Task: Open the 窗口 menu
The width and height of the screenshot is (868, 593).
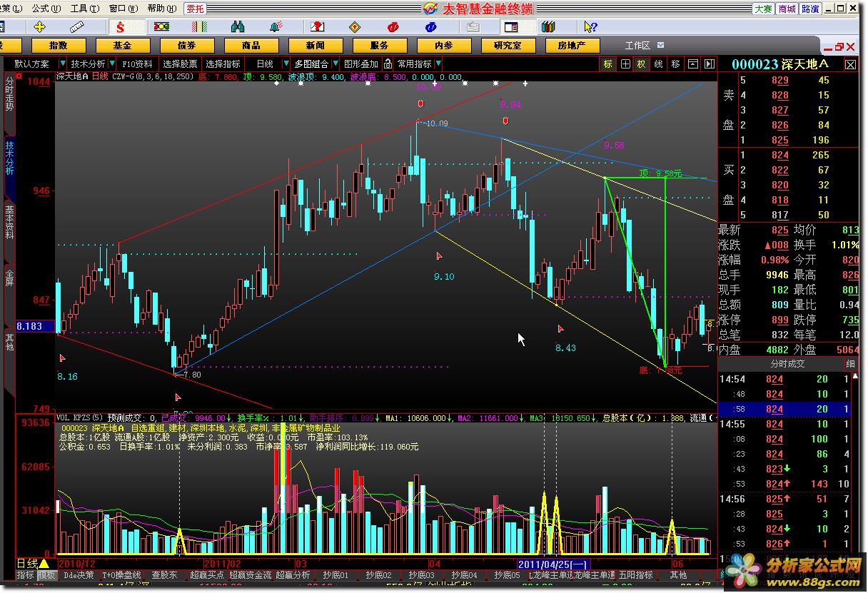Action: 123,9
